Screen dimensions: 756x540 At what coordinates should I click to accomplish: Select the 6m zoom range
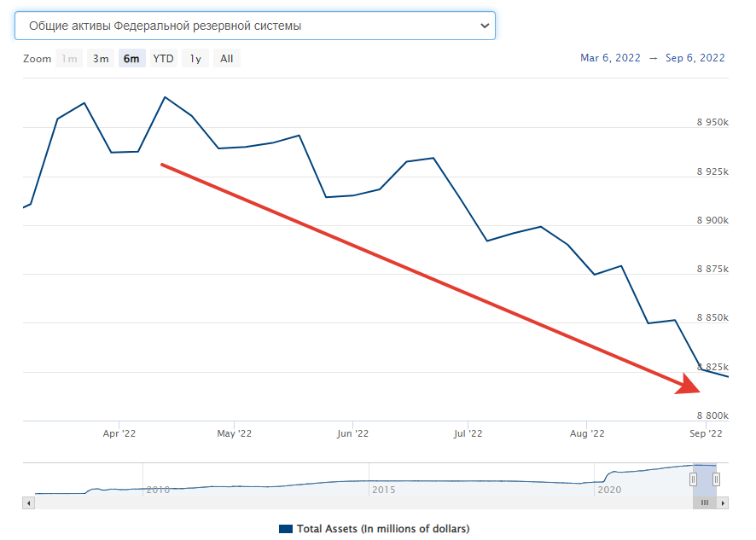click(131, 59)
